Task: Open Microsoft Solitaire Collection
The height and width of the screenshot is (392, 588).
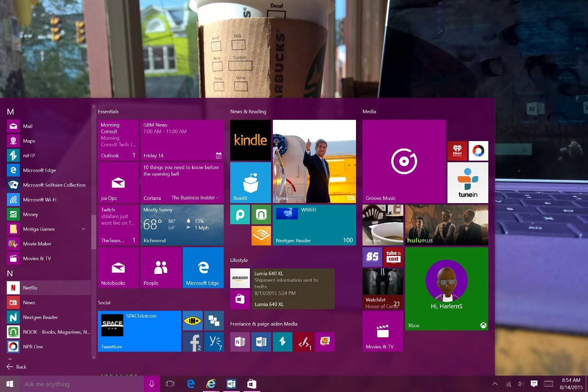Action: 49,185
